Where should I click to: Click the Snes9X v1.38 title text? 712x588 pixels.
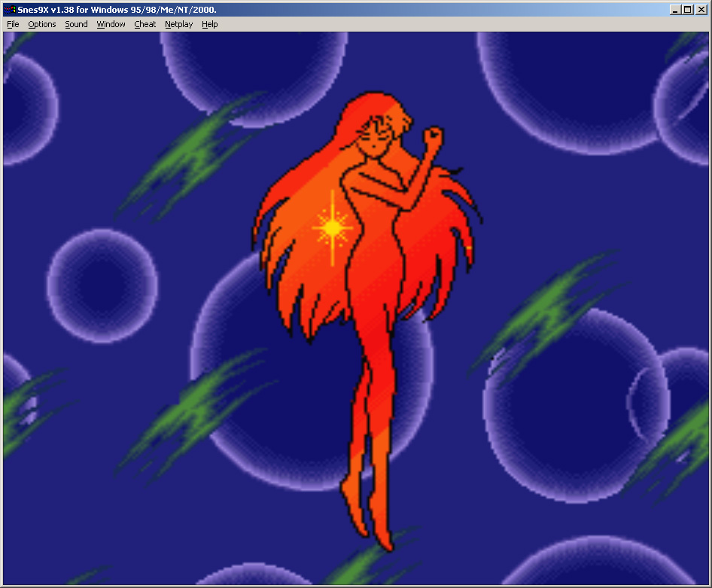[117, 10]
